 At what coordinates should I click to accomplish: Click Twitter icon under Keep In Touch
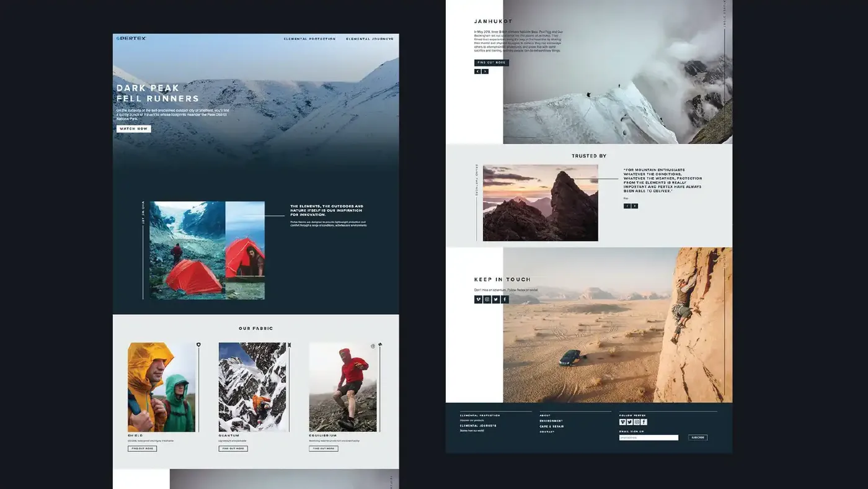coord(496,299)
